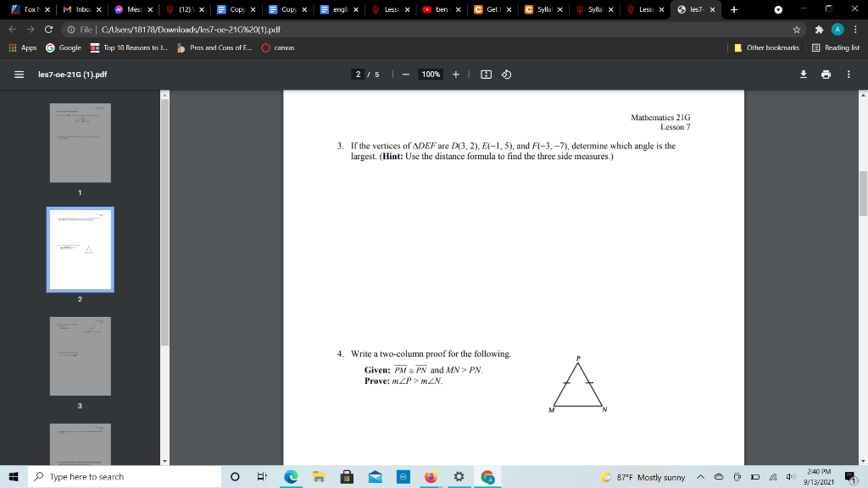Open the Chrome three-dot menu
The width and height of the screenshot is (868, 488).
855,30
